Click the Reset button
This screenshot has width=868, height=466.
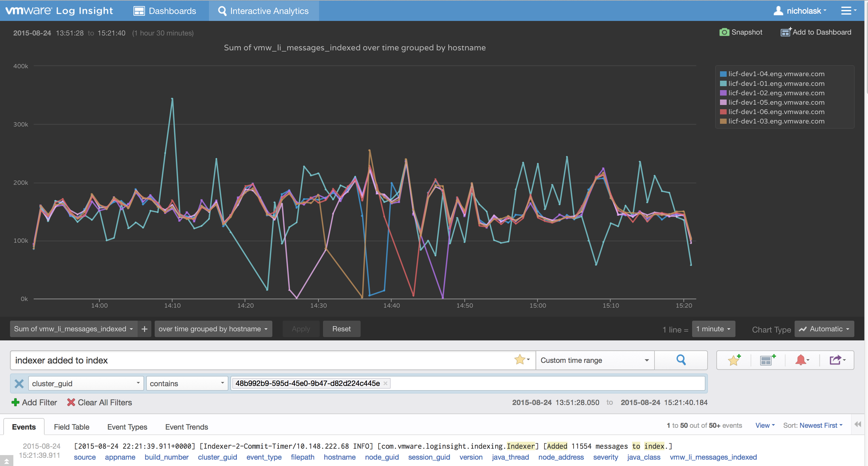pos(341,329)
